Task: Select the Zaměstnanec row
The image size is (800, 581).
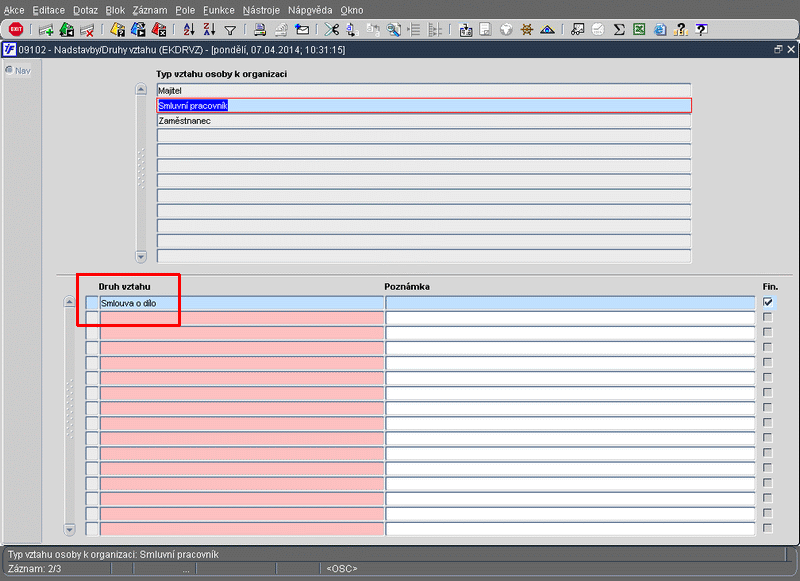Action: [423, 121]
